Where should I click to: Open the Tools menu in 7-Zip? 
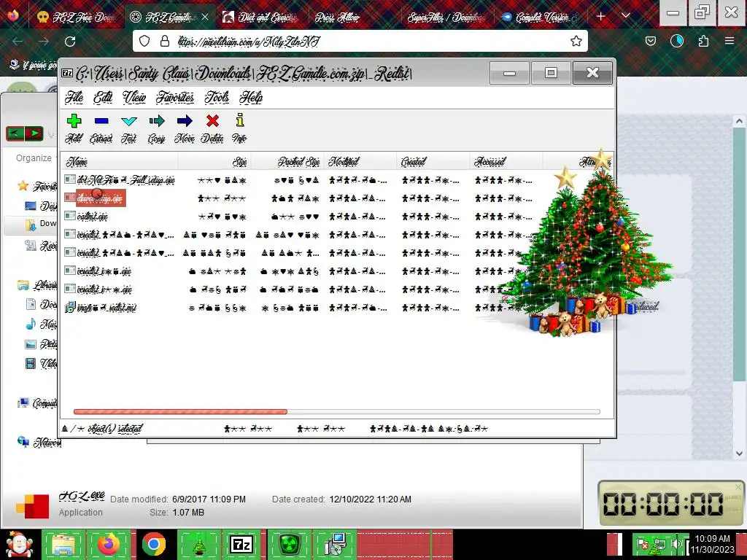217,97
